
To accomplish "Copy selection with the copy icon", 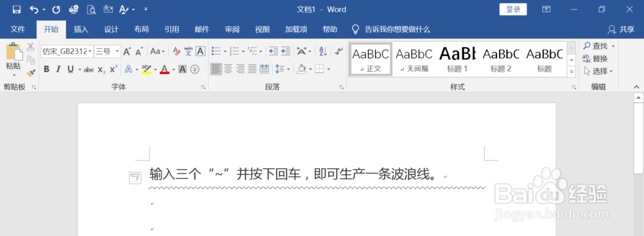I will 30,60.
